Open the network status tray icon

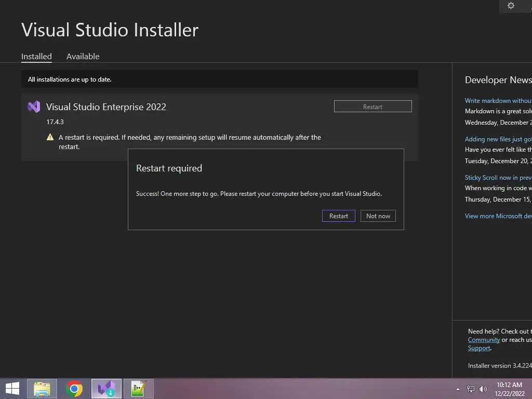pyautogui.click(x=471, y=389)
